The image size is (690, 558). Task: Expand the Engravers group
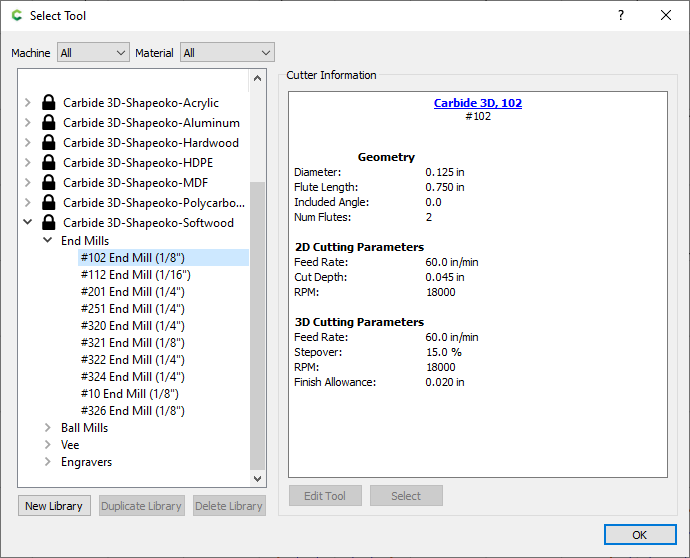48,462
